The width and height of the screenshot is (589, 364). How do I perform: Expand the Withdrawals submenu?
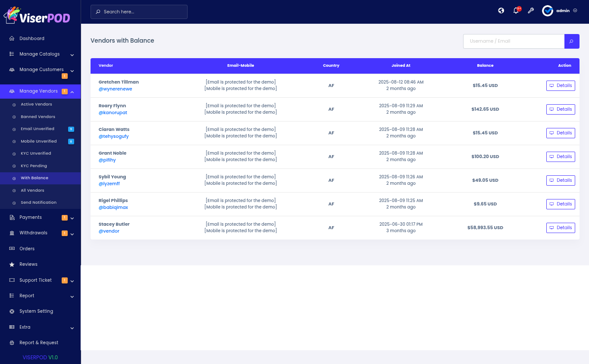pos(72,234)
